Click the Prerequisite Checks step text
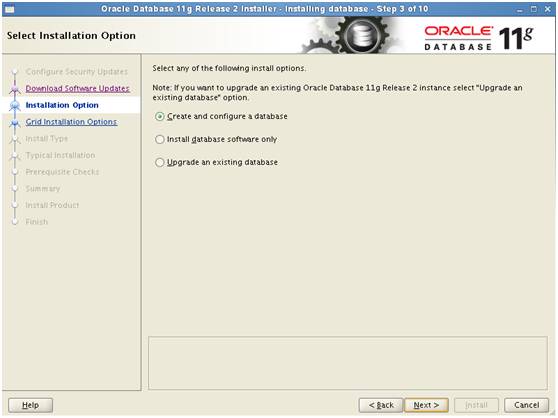The height and width of the screenshot is (418, 558). [x=62, y=172]
